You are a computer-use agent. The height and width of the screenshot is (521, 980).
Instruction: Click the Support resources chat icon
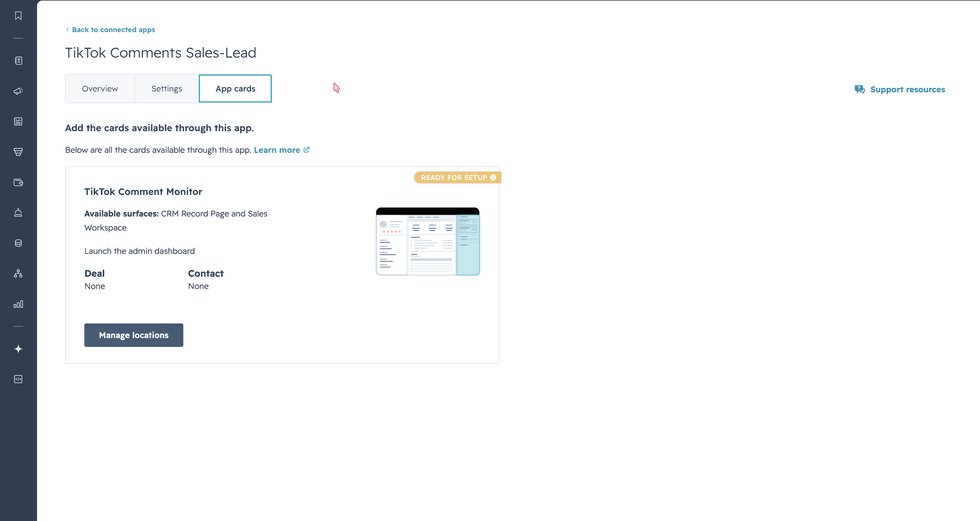(860, 90)
